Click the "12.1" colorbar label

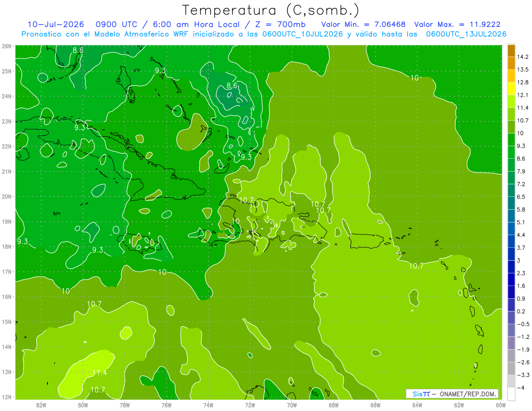pyautogui.click(x=524, y=95)
